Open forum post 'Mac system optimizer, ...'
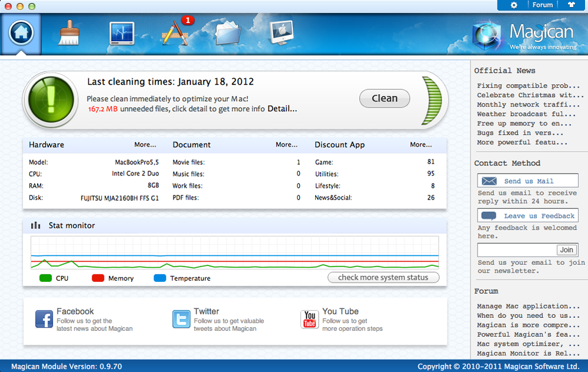 [x=528, y=344]
